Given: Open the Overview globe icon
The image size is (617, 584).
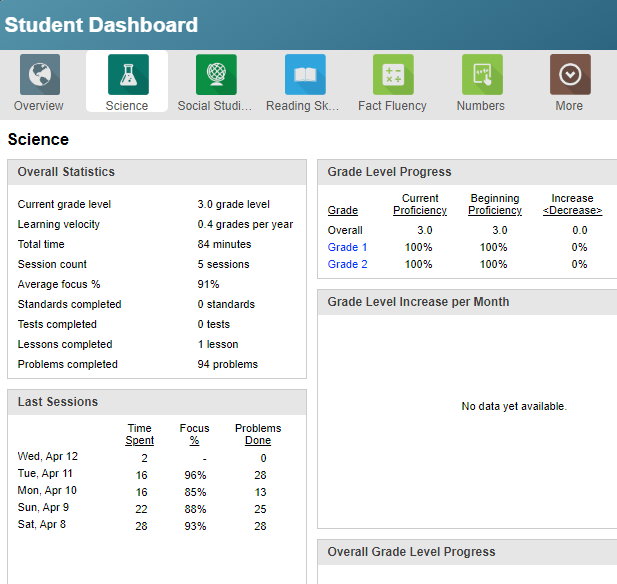Looking at the screenshot, I should (x=40, y=75).
